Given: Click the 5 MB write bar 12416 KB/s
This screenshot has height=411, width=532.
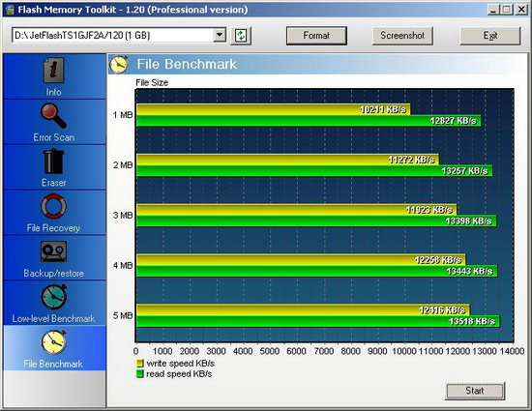Looking at the screenshot, I should tap(303, 310).
